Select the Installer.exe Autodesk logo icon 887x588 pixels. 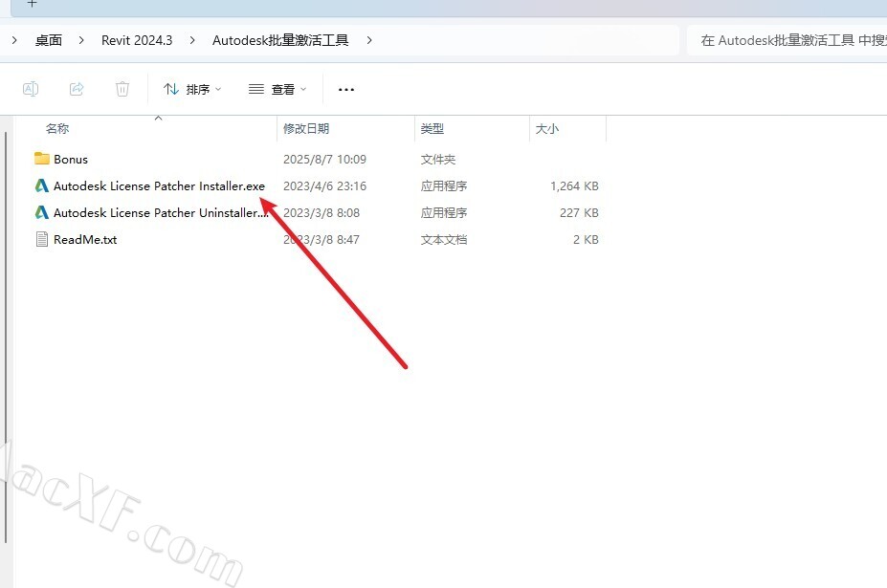(42, 185)
